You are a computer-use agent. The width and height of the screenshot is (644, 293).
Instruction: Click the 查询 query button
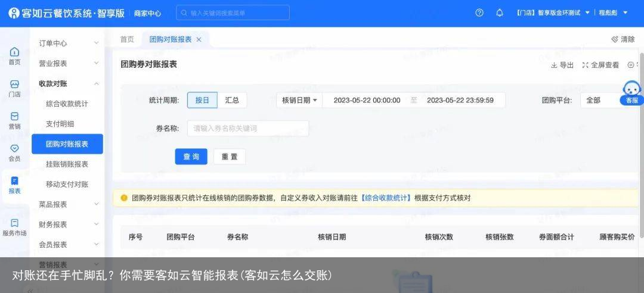pos(191,157)
